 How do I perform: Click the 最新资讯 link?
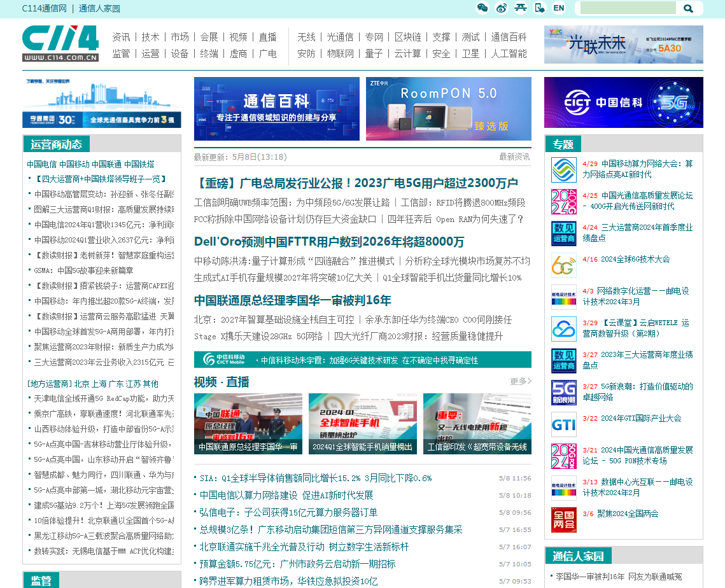[514, 157]
